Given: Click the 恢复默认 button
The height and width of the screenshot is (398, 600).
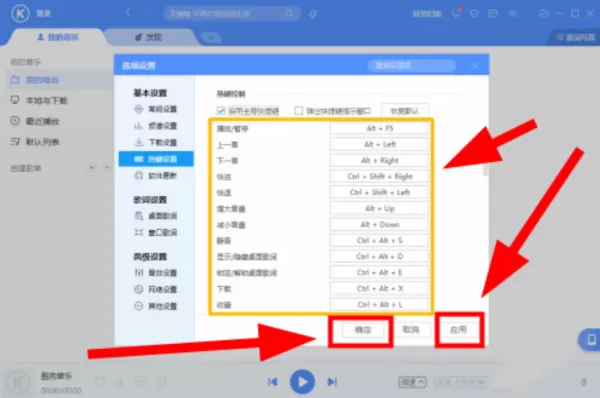Looking at the screenshot, I should tap(404, 111).
